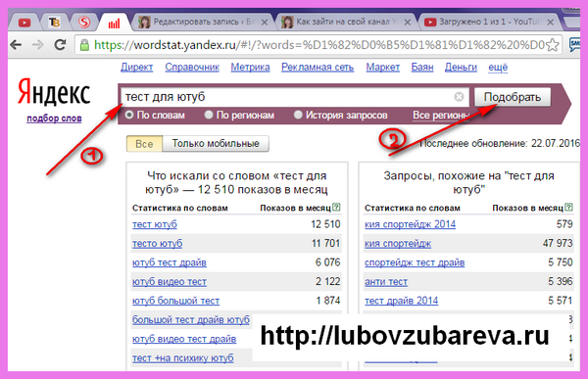588x379 pixels.
Task: Select the 'Все' device filter
Action: 144,144
